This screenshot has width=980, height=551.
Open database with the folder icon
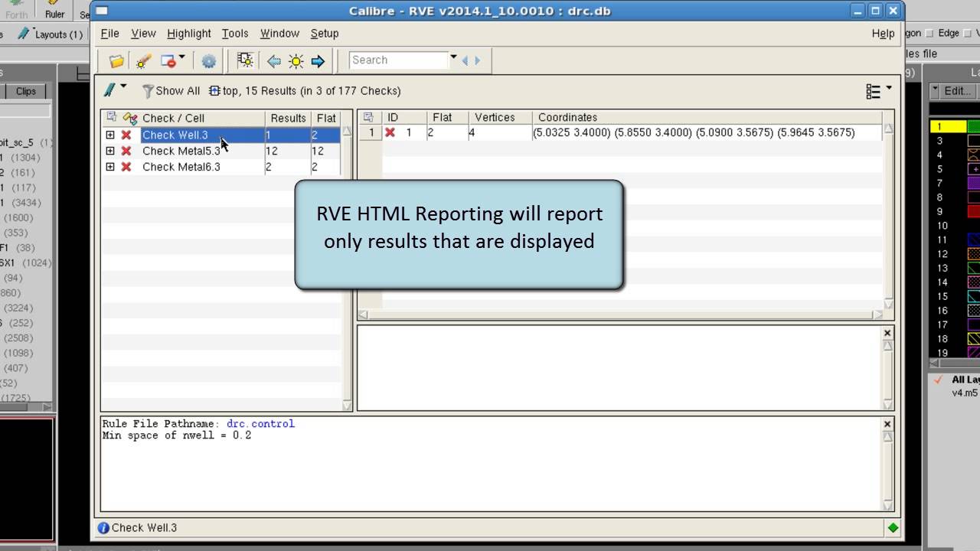tap(116, 60)
